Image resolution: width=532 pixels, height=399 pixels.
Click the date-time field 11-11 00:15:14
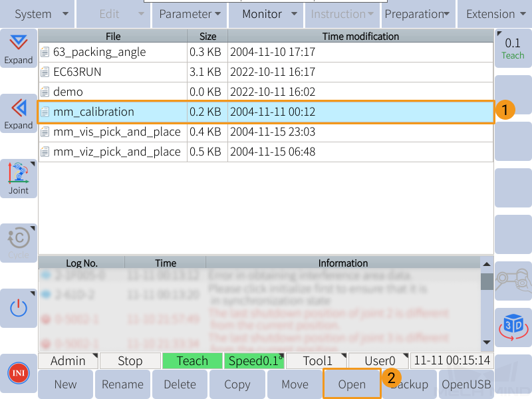pyautogui.click(x=452, y=360)
